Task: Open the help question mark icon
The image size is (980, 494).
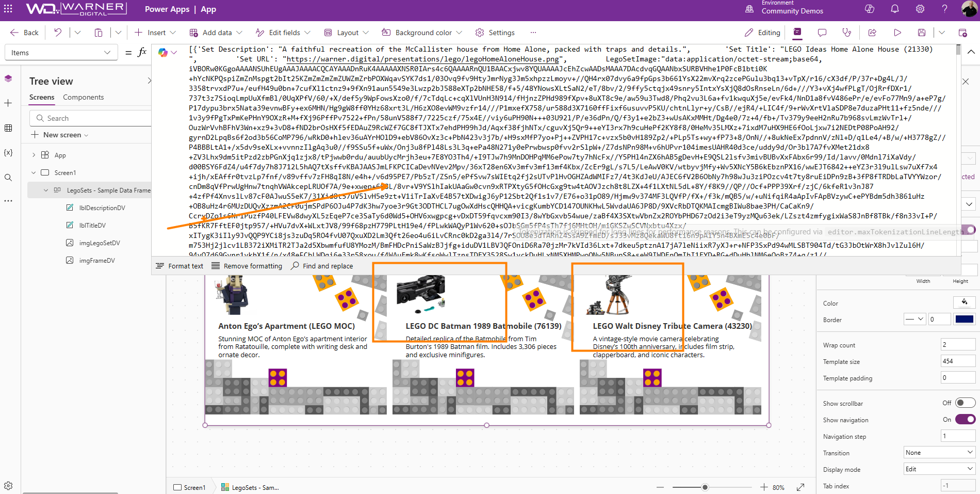Action: click(x=944, y=9)
